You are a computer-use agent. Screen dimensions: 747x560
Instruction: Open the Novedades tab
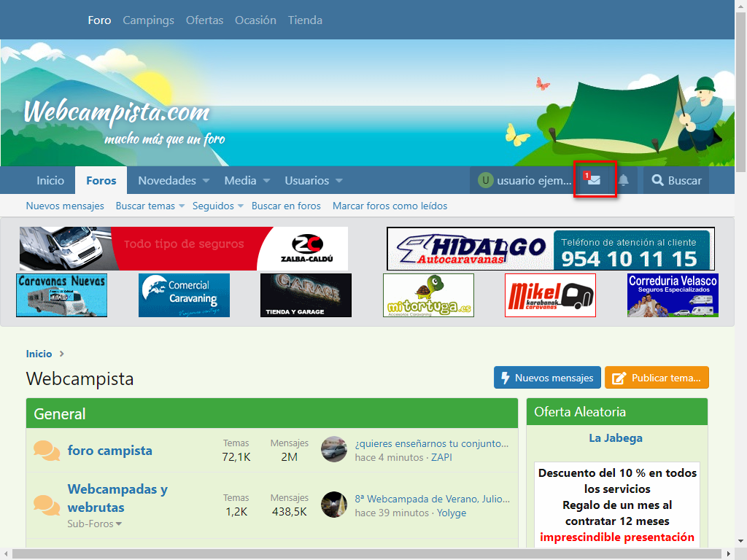point(167,181)
